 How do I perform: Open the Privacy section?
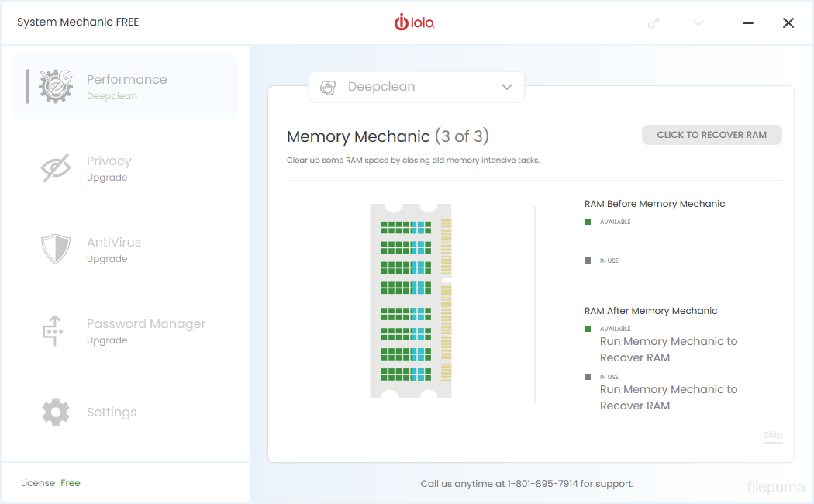pyautogui.click(x=109, y=161)
